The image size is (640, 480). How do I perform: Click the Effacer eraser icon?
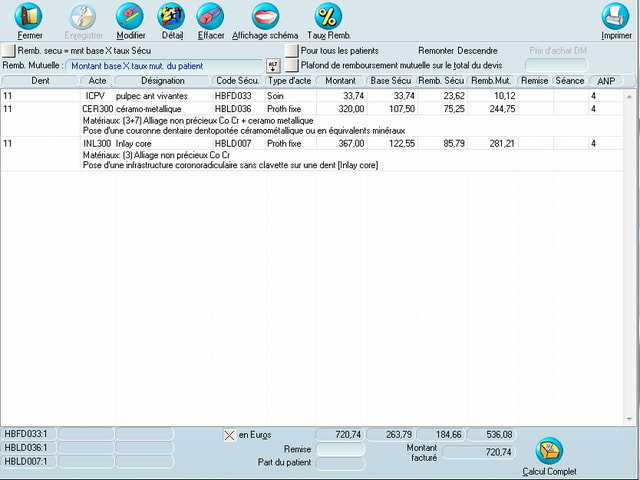click(211, 16)
